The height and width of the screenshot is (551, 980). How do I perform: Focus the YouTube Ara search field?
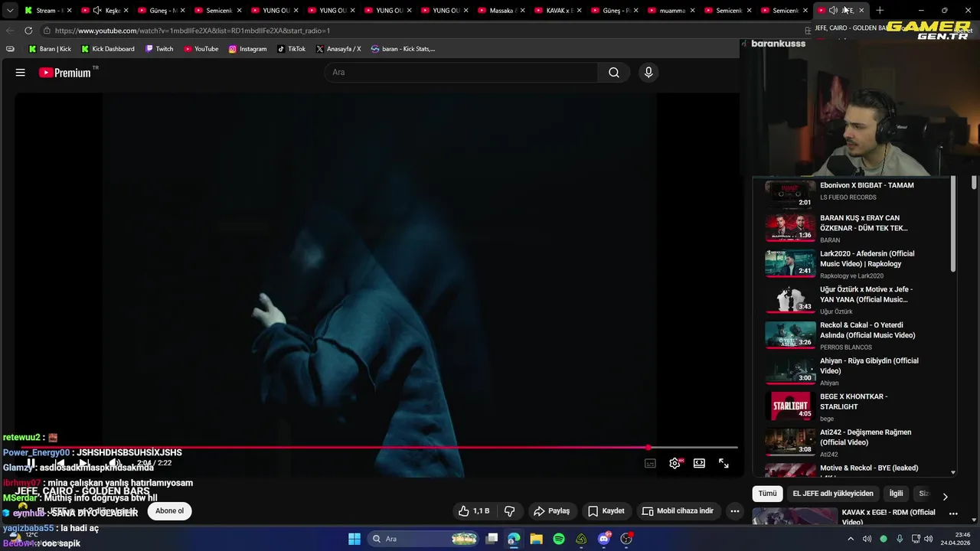pos(462,73)
